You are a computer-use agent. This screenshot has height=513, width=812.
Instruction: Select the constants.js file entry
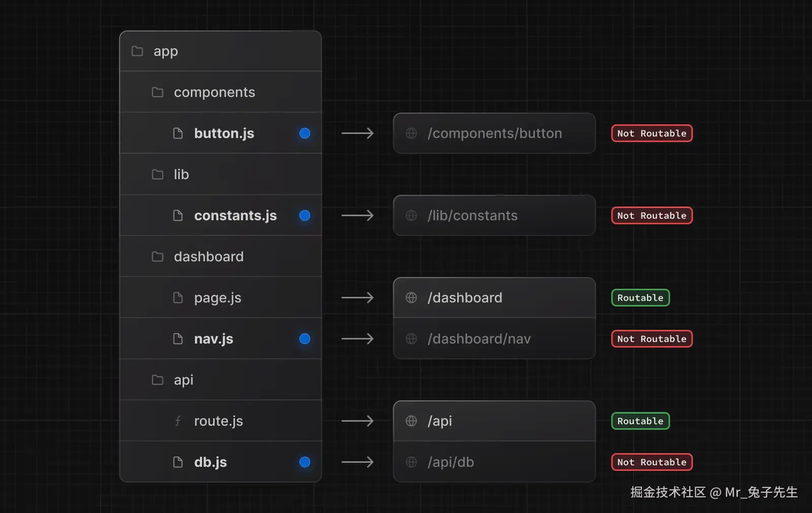(235, 216)
